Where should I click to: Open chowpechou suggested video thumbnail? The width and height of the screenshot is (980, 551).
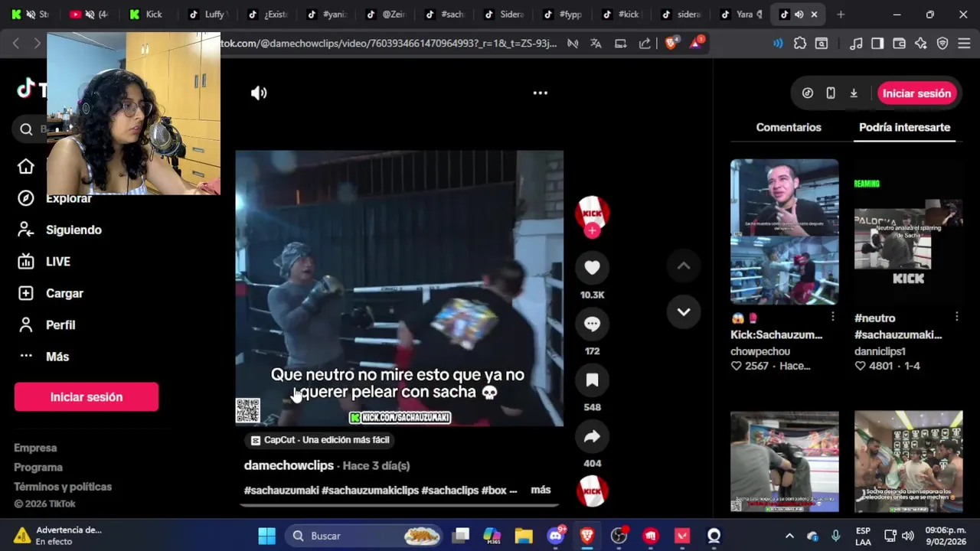point(784,232)
